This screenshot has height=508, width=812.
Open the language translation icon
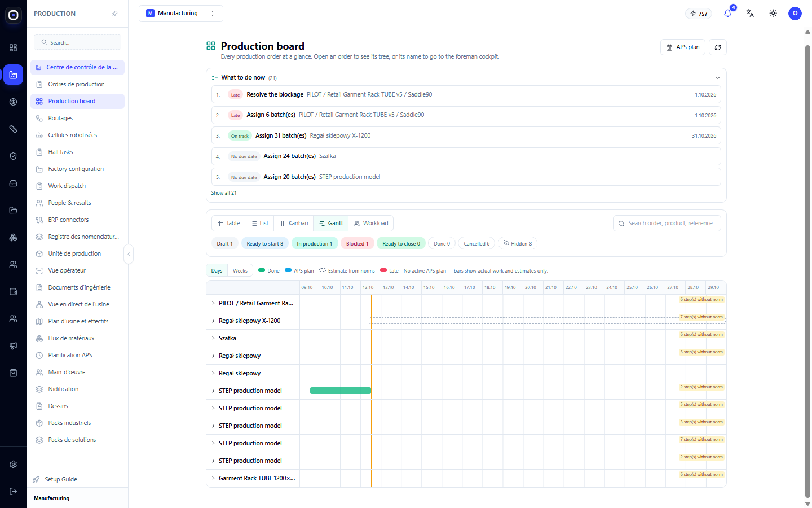click(x=750, y=13)
